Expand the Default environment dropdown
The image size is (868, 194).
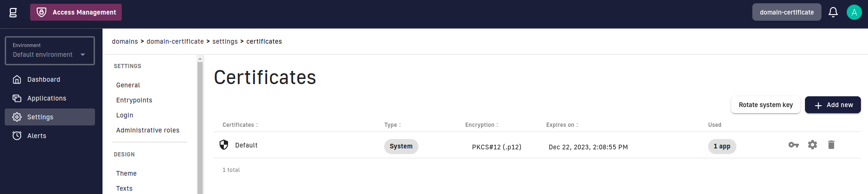(x=83, y=54)
